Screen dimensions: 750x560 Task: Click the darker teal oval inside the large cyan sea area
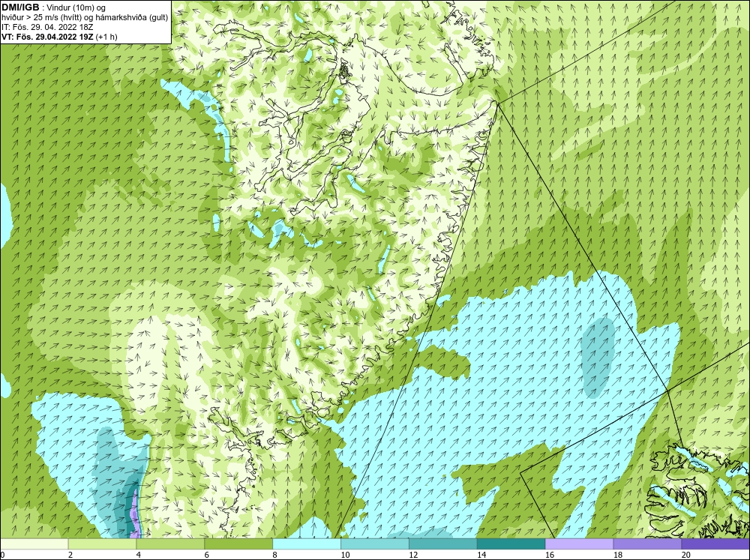(x=598, y=358)
